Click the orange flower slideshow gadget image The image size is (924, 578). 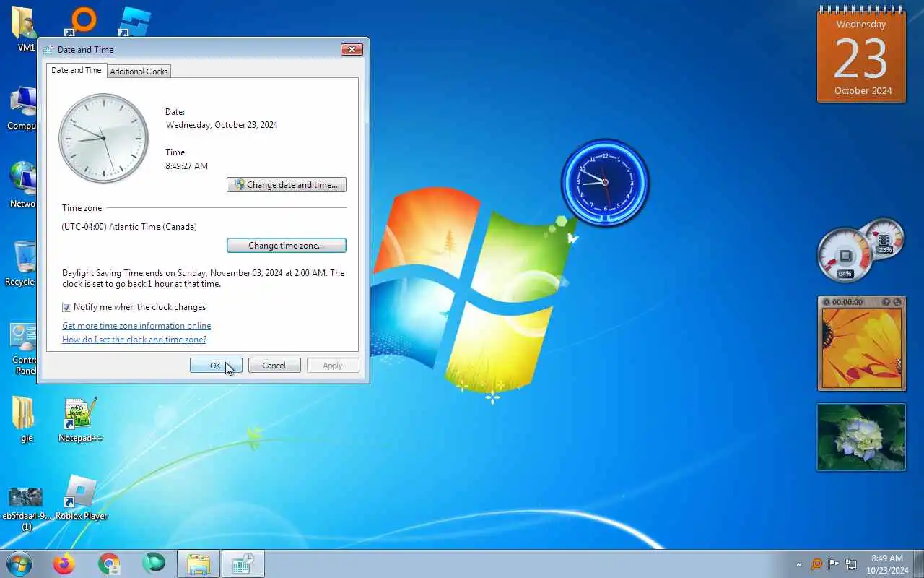(x=861, y=348)
